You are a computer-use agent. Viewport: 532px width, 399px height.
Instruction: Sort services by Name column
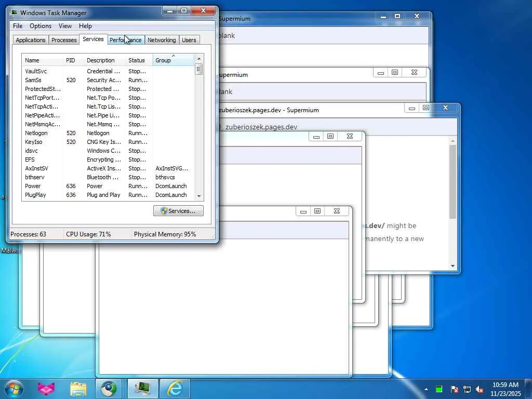pyautogui.click(x=43, y=60)
